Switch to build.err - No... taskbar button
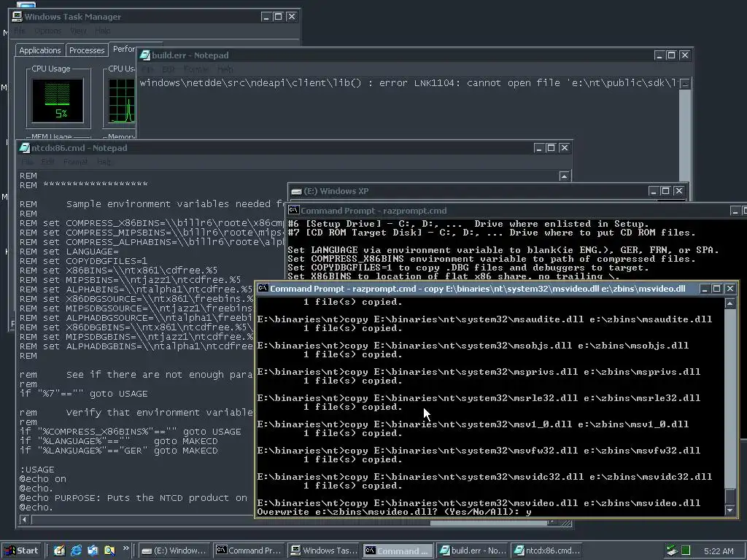This screenshot has width=747, height=560. pos(473,551)
